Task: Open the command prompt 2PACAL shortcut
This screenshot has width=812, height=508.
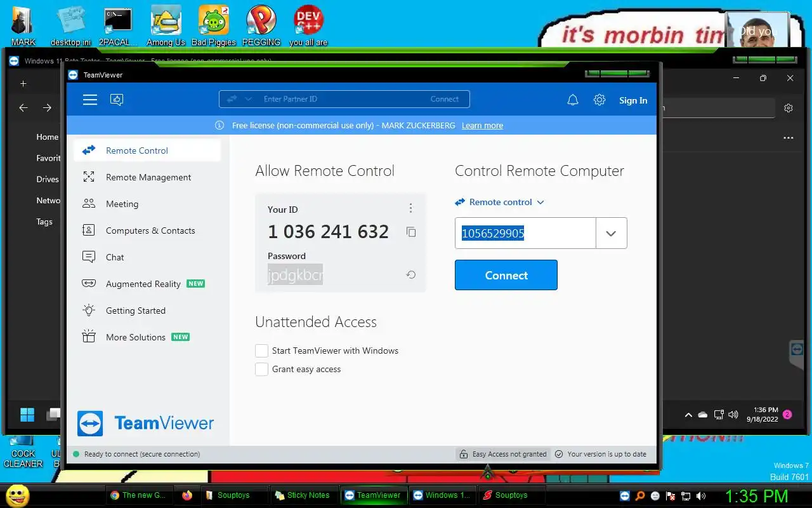Action: point(118,27)
